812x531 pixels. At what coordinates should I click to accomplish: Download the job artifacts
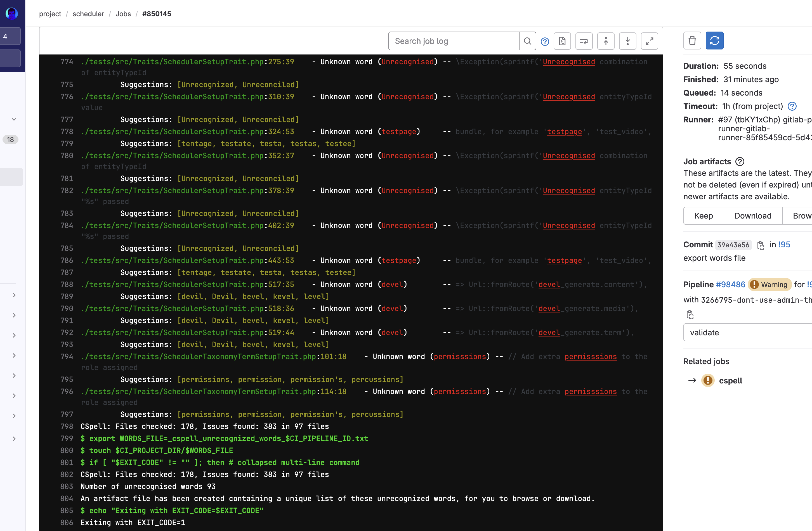coord(753,215)
